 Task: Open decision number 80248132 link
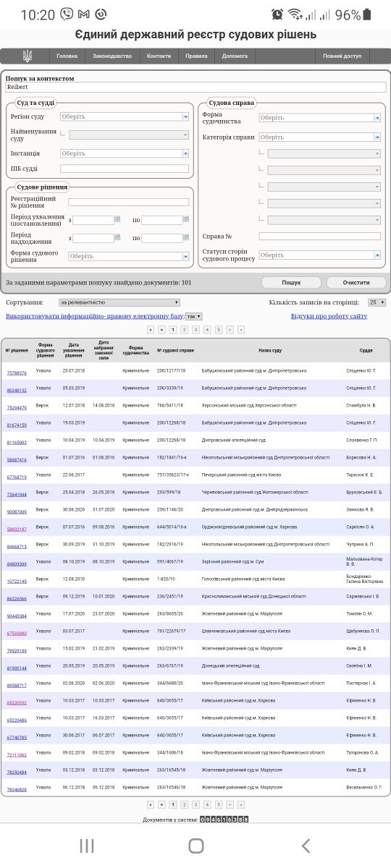(17, 391)
